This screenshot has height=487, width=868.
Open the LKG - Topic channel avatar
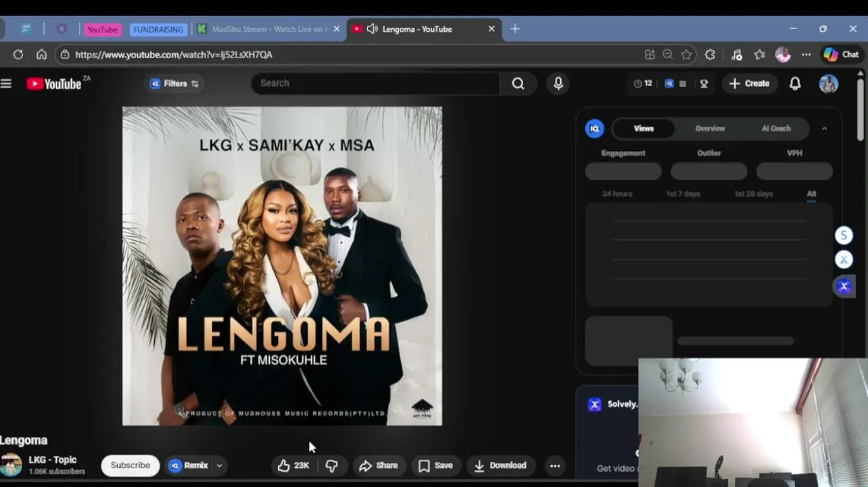tap(11, 465)
